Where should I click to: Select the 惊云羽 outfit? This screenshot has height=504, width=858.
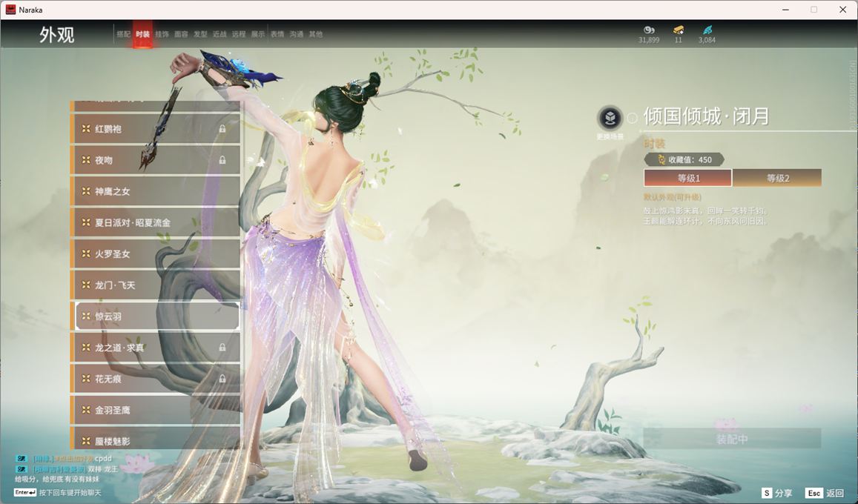[156, 316]
